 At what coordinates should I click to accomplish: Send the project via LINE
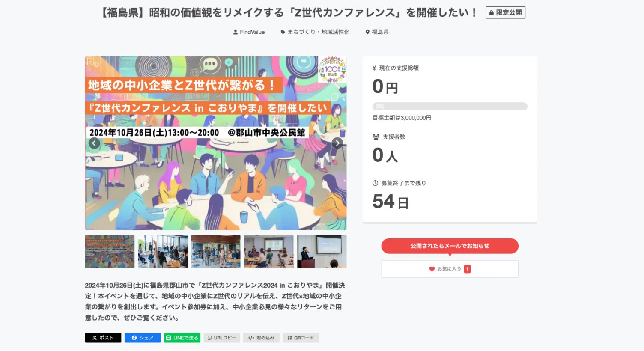click(x=182, y=338)
